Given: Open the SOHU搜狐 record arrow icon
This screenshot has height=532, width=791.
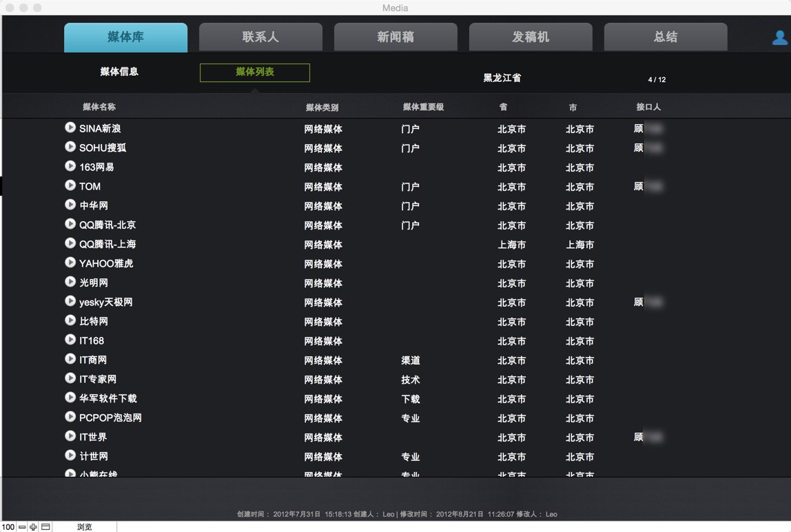Looking at the screenshot, I should (70, 147).
